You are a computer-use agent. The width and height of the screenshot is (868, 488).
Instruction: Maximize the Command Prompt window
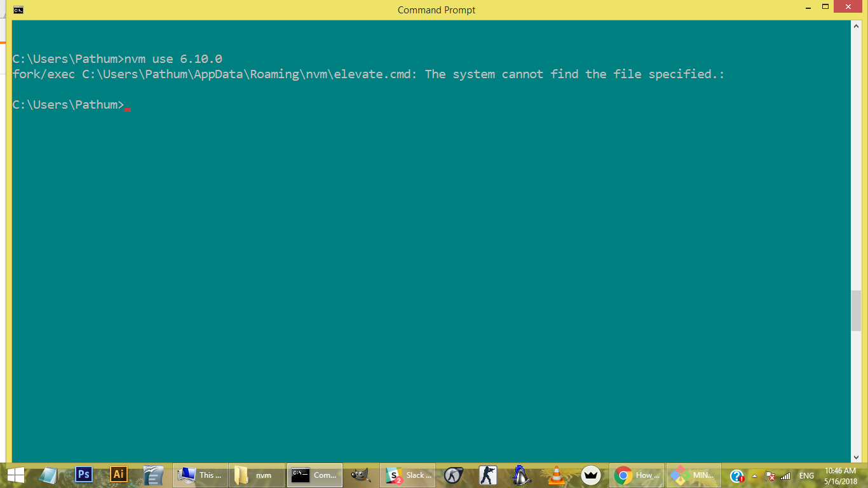(x=825, y=7)
